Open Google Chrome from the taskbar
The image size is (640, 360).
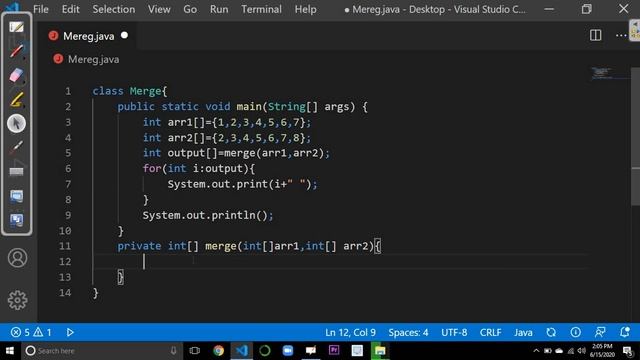pyautogui.click(x=218, y=351)
